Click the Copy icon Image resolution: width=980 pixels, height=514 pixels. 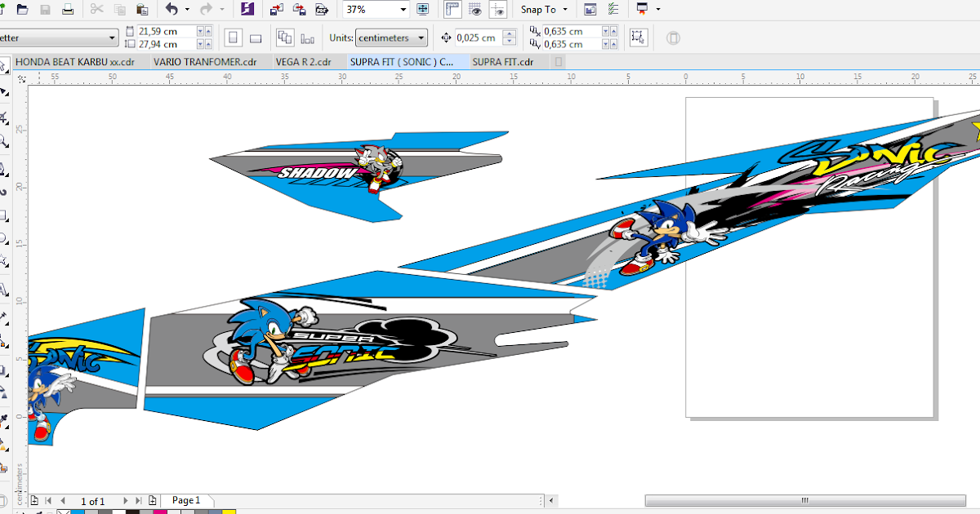click(120, 10)
